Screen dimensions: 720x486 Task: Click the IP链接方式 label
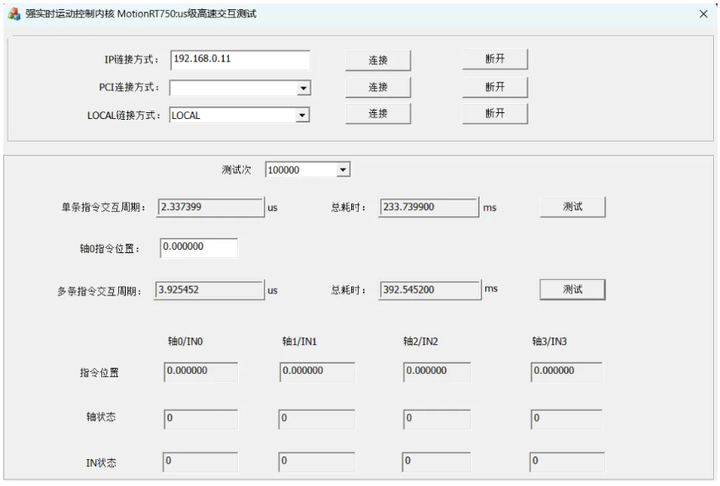(131, 60)
